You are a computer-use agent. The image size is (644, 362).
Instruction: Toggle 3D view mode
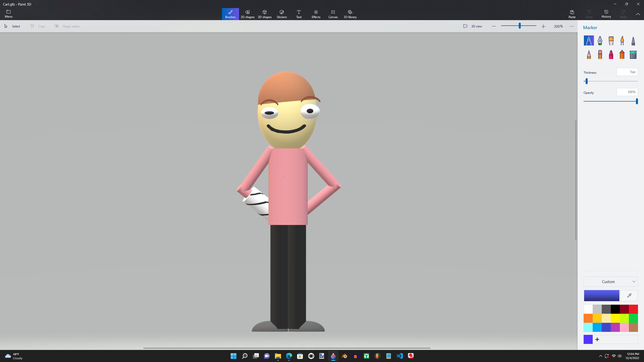(x=473, y=26)
